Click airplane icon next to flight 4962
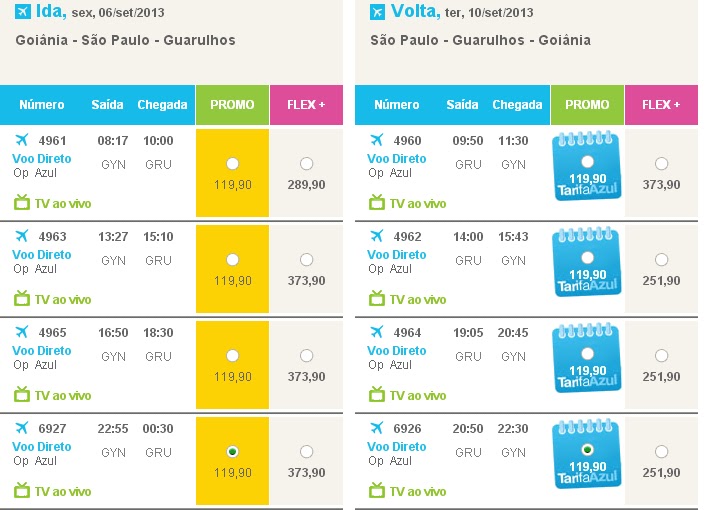This screenshot has height=510, width=705. pyautogui.click(x=377, y=236)
